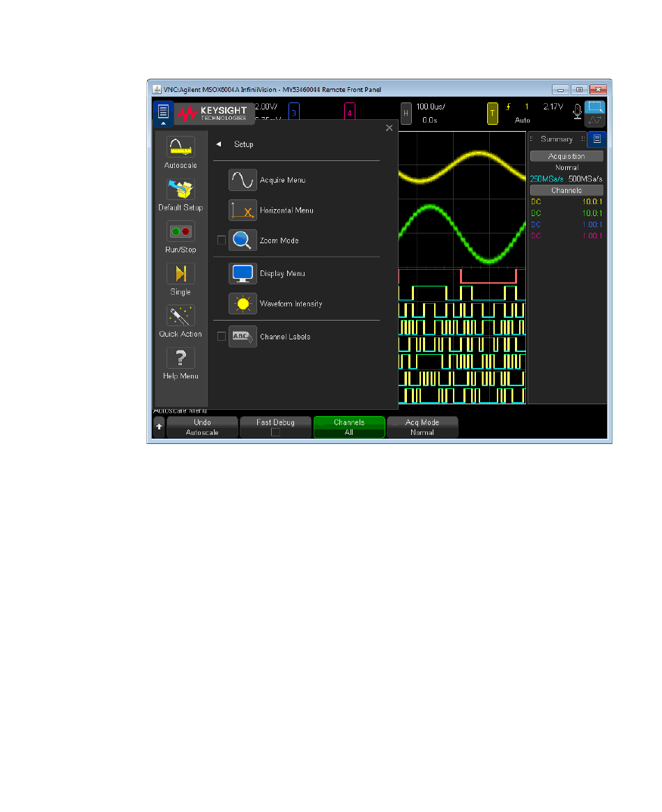Click the T trigger badge
This screenshot has height=812, width=662.
click(x=492, y=114)
